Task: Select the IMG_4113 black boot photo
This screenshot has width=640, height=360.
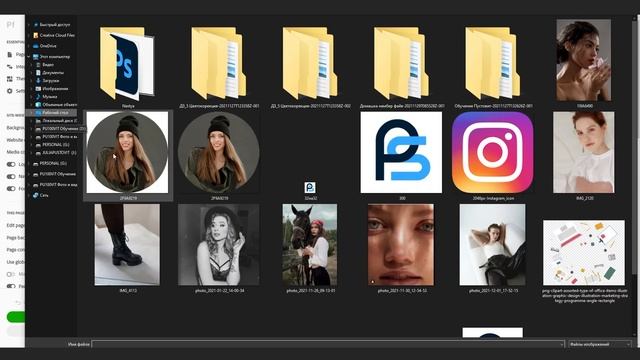Action: [x=127, y=244]
